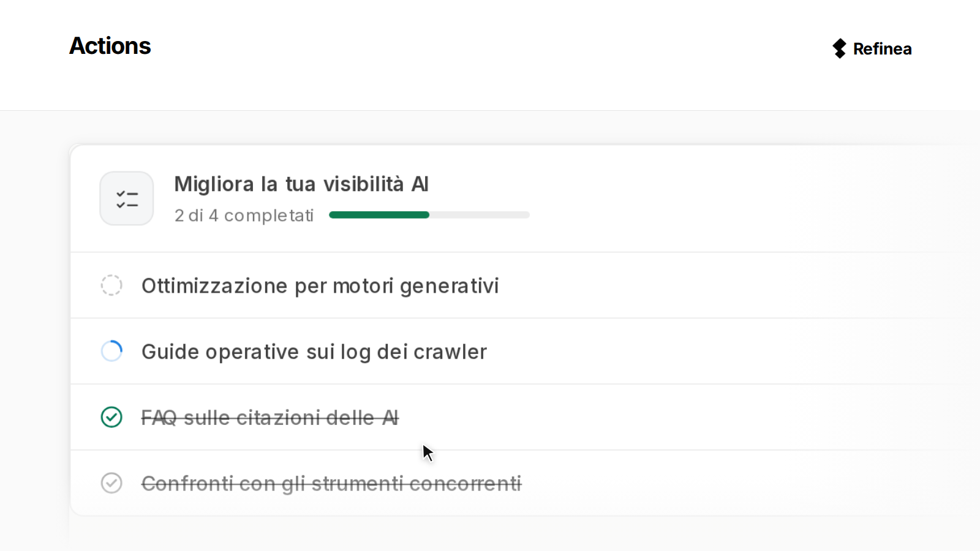Screen dimensions: 980x551
Task: Click the Refinea brand name
Action: pyautogui.click(x=882, y=49)
